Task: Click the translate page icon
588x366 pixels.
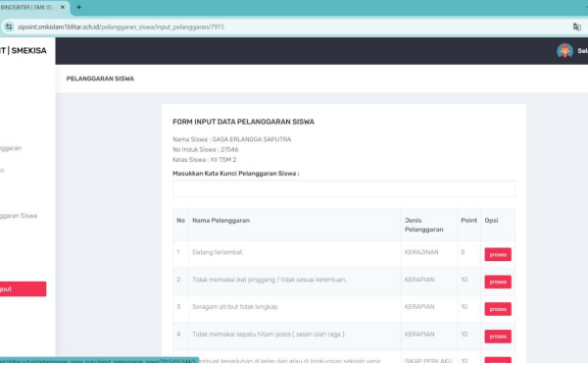Action: [577, 26]
